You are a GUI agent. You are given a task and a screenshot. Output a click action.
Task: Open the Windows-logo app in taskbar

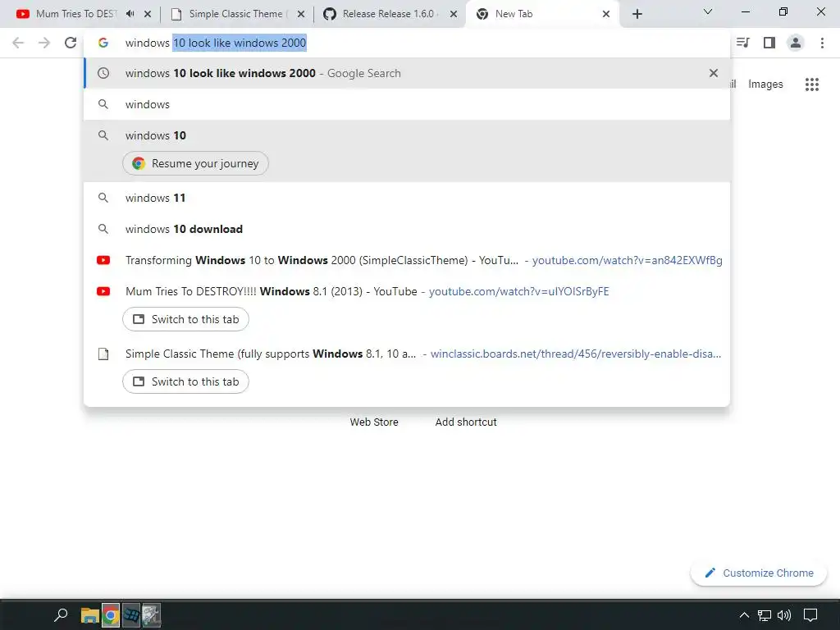(131, 615)
